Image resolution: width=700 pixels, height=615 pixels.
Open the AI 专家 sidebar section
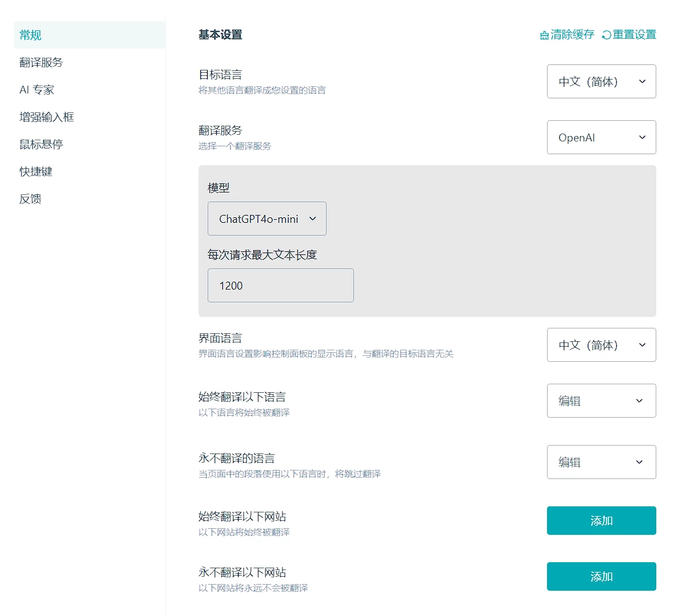tap(37, 90)
